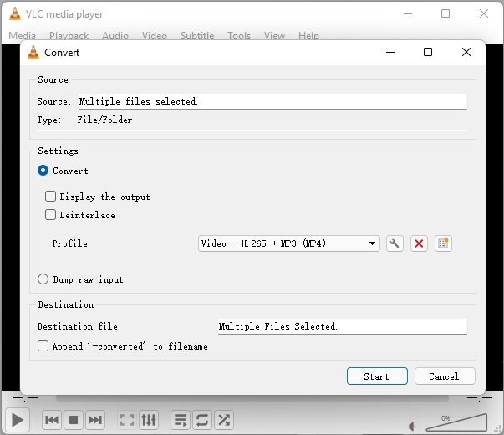Click the Play button in VLC

click(x=17, y=420)
